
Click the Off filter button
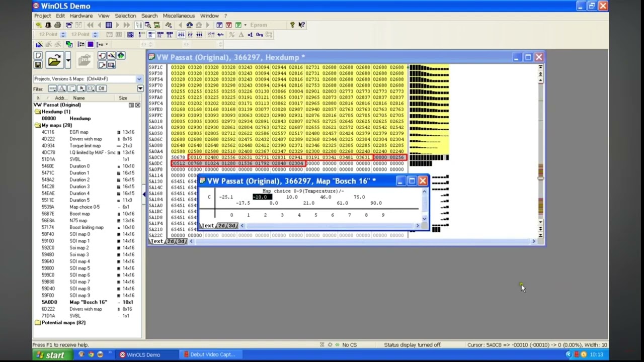coord(102,88)
